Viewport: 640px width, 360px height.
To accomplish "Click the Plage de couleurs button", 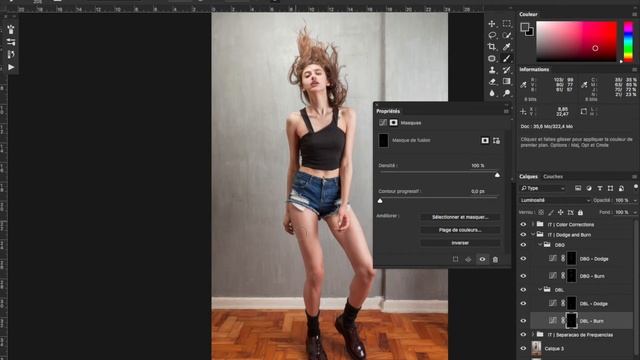I will point(460,230).
